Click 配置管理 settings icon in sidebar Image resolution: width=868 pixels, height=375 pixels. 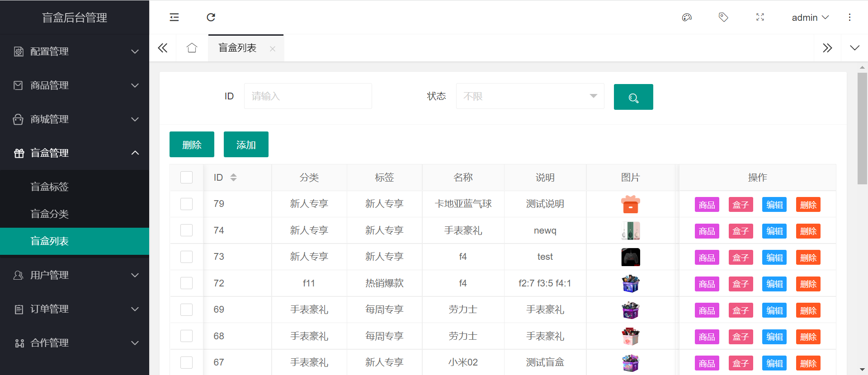(x=19, y=52)
